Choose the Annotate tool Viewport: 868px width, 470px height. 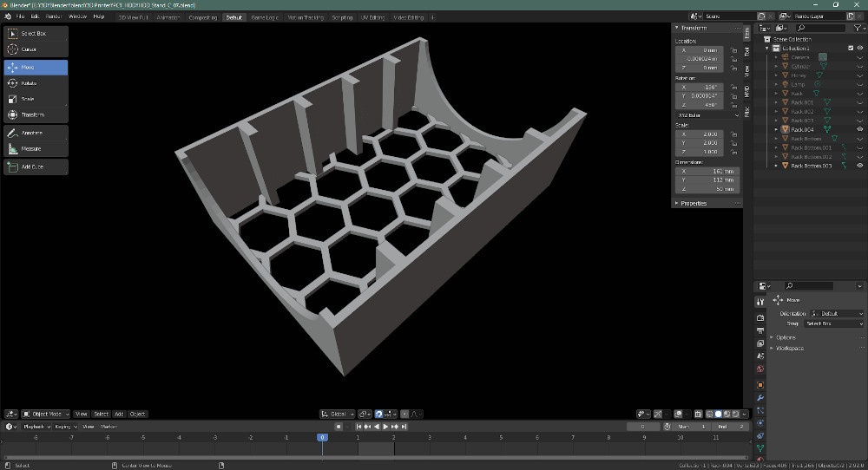36,134
